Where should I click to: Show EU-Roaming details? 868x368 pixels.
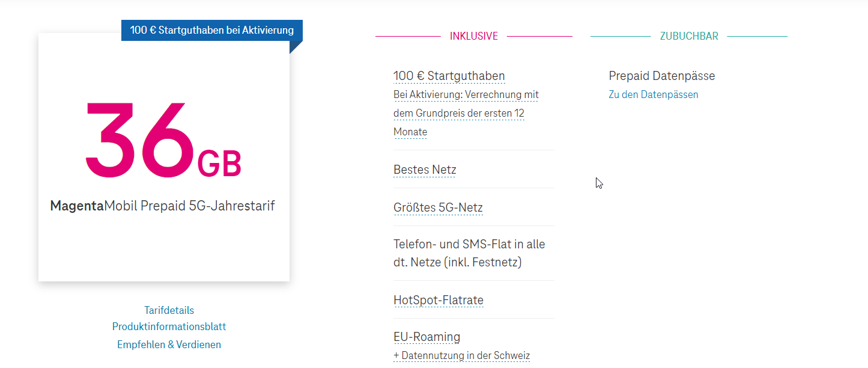pyautogui.click(x=426, y=337)
